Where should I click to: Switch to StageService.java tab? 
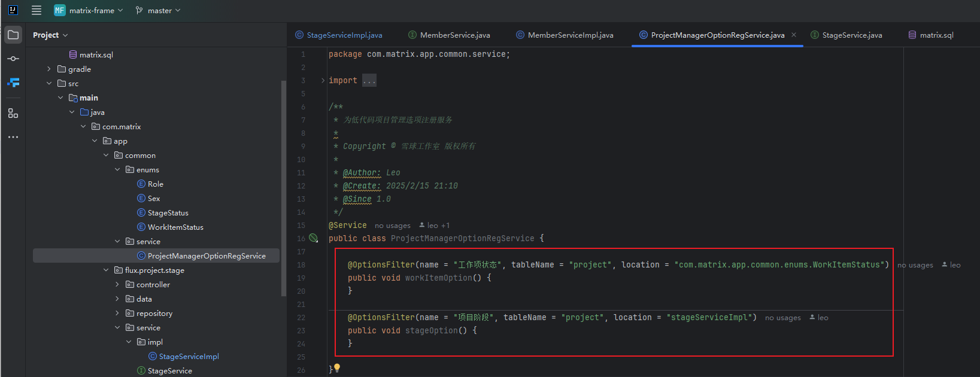[x=846, y=35]
